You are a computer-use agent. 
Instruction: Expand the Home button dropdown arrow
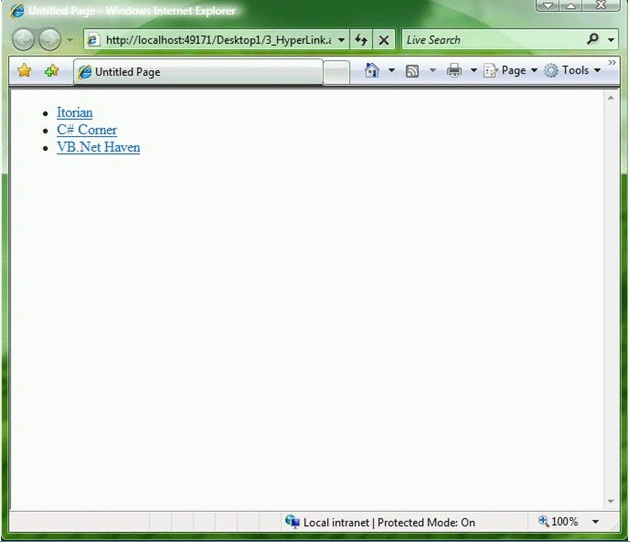click(x=391, y=70)
